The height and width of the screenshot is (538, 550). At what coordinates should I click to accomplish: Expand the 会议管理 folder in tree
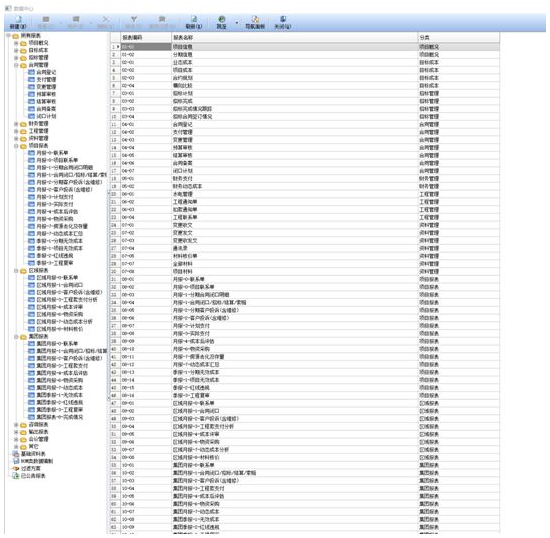pyautogui.click(x=16, y=439)
